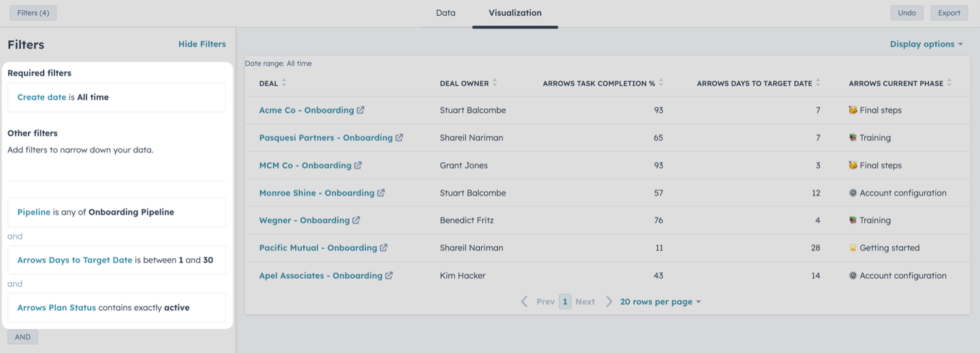Viewport: 980px width, 353px height.
Task: Sort by Arrows Task Completion % column
Action: tap(661, 83)
